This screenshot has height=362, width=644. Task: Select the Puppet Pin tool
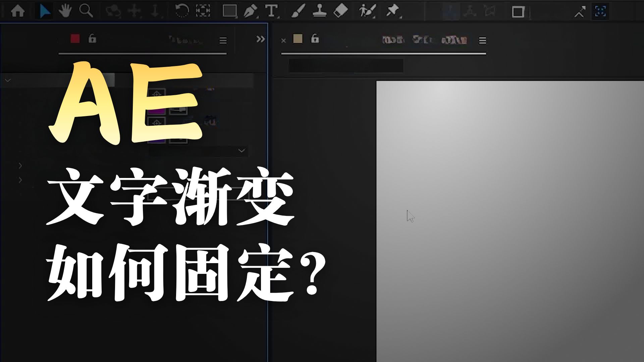click(x=393, y=11)
